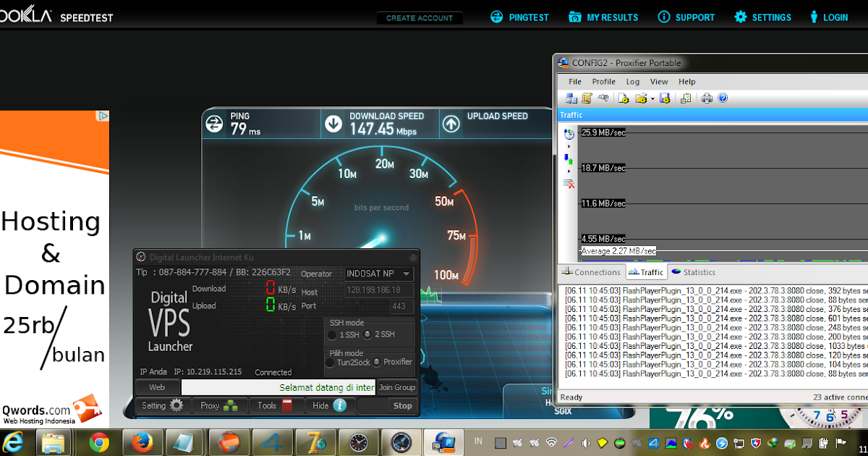Switch to Connections tab in Proxifier

click(591, 272)
